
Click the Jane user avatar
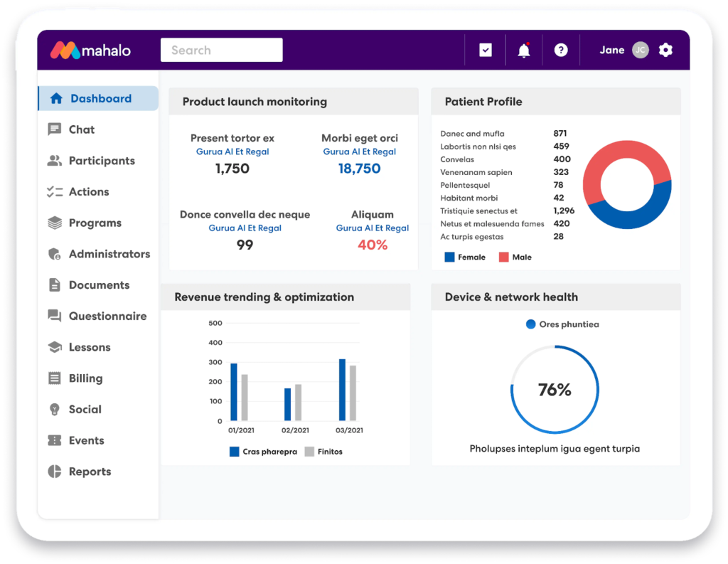pyautogui.click(x=641, y=50)
